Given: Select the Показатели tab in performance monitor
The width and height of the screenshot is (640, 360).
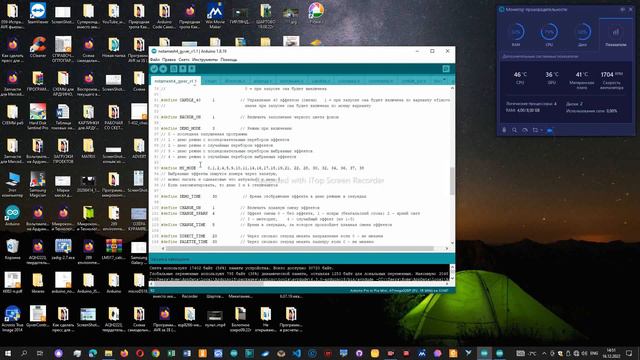Looking at the screenshot, I should coord(616,35).
